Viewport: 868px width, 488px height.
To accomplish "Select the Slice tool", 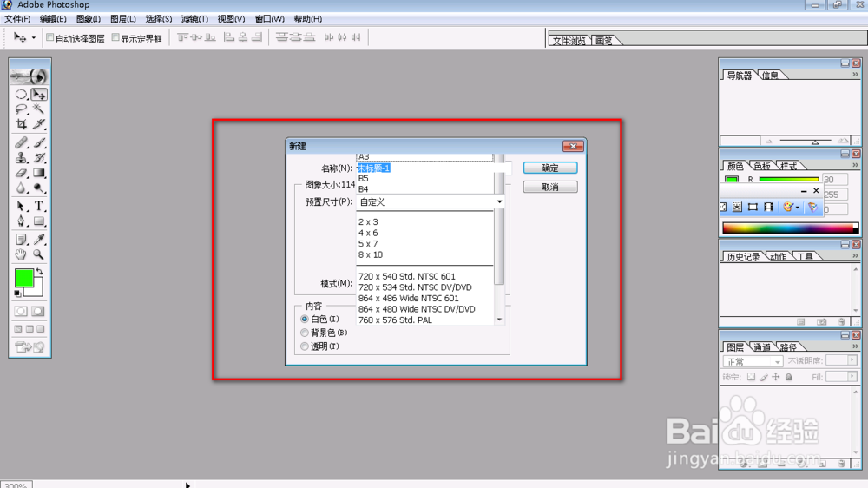I will pos(39,124).
